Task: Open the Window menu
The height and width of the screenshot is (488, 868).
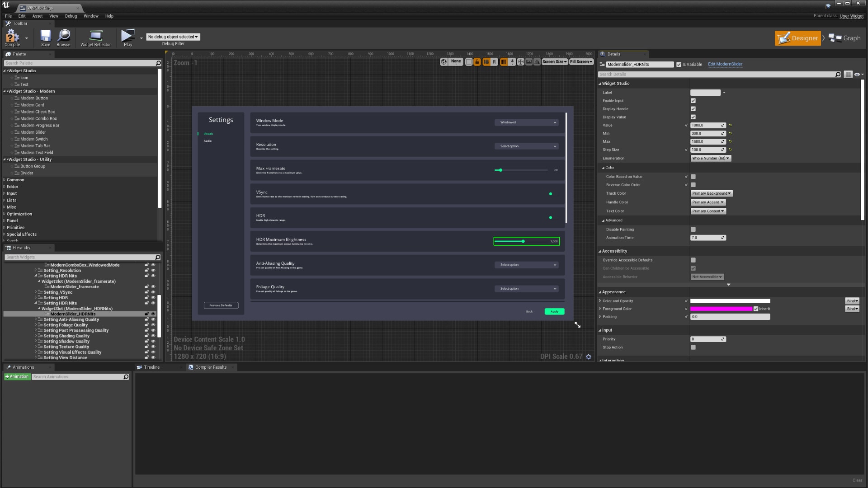Action: (x=91, y=16)
